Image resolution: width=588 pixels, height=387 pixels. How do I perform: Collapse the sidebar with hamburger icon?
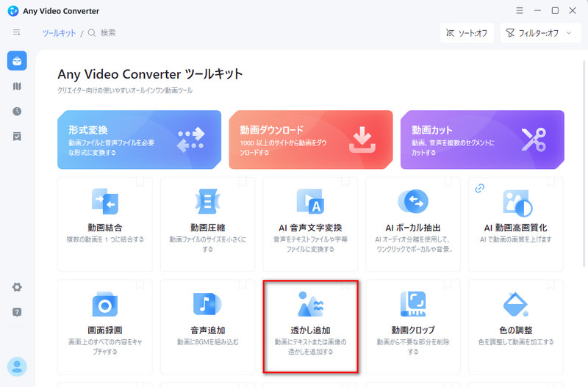[x=16, y=32]
